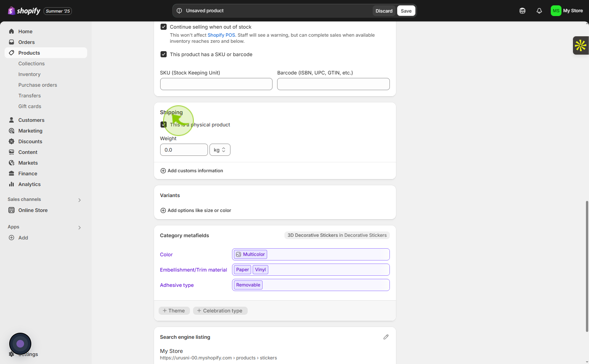Open Purchase orders page
This screenshot has height=364, width=589.
tap(37, 85)
